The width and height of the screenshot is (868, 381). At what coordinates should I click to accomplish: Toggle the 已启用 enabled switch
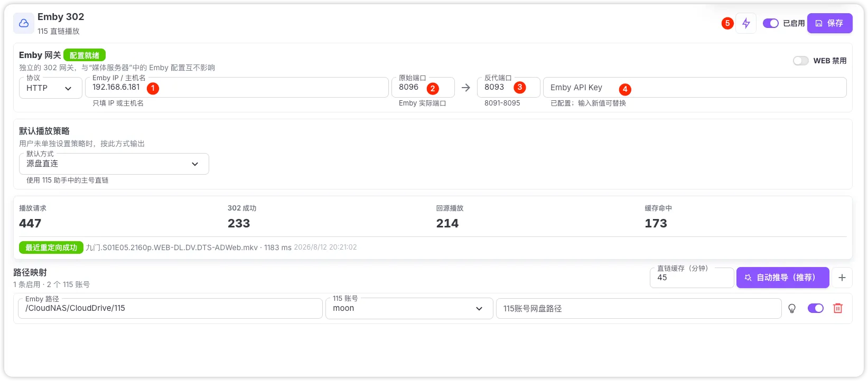coord(771,23)
